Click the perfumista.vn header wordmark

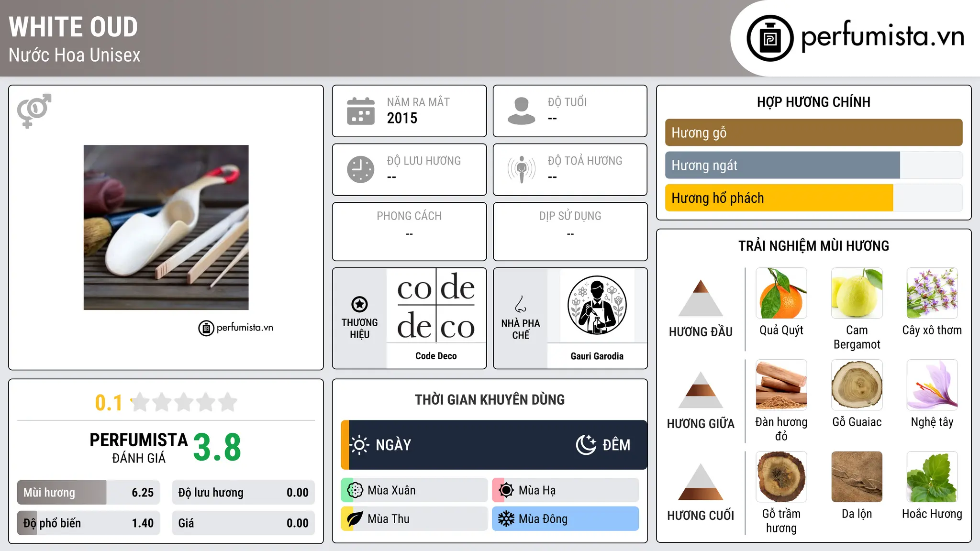click(882, 36)
